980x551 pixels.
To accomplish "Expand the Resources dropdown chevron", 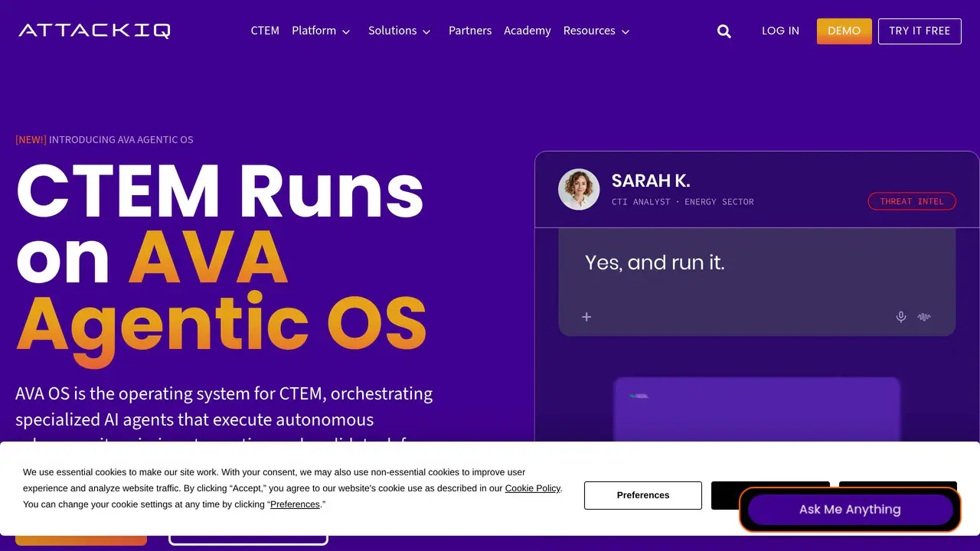I will [626, 32].
